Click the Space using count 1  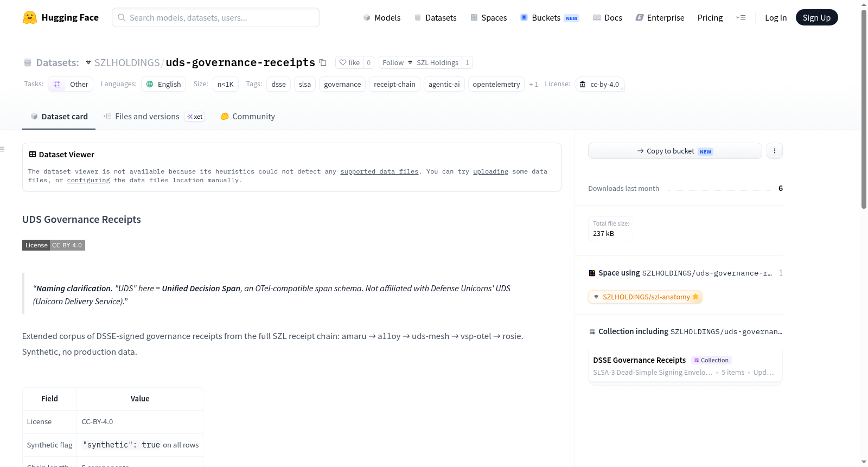780,273
